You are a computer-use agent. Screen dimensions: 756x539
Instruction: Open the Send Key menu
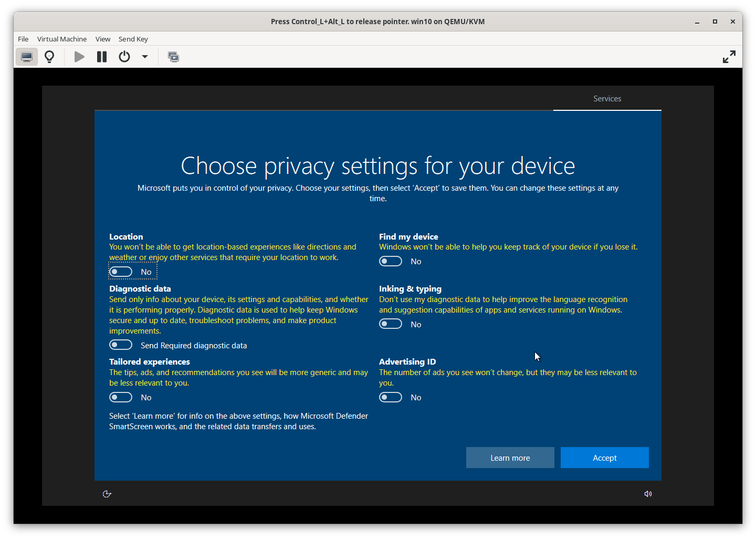[x=133, y=39]
